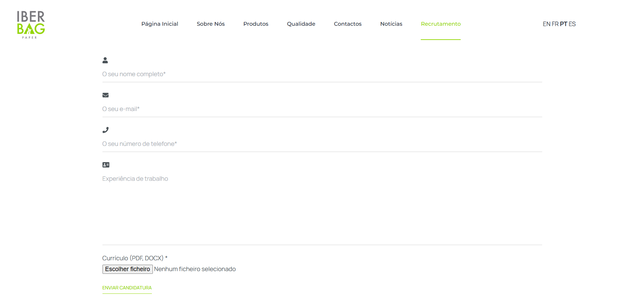Change site language to ES
The image size is (644, 308).
coord(572,24)
